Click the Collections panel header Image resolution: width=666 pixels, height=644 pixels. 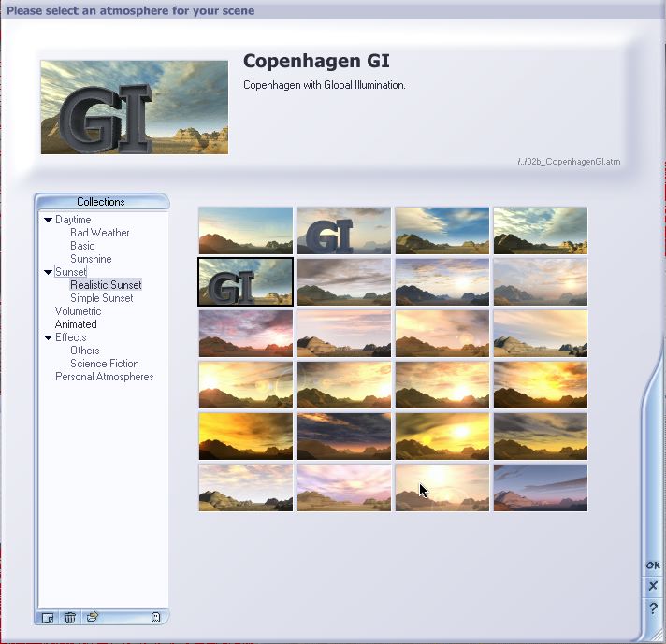click(102, 202)
